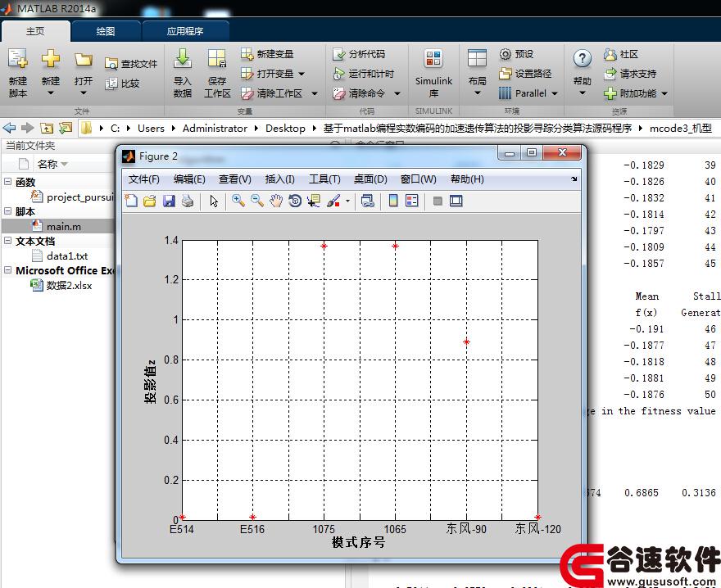721x588 pixels.
Task: Toggle Zoom Out tool in Figure 2
Action: [257, 201]
